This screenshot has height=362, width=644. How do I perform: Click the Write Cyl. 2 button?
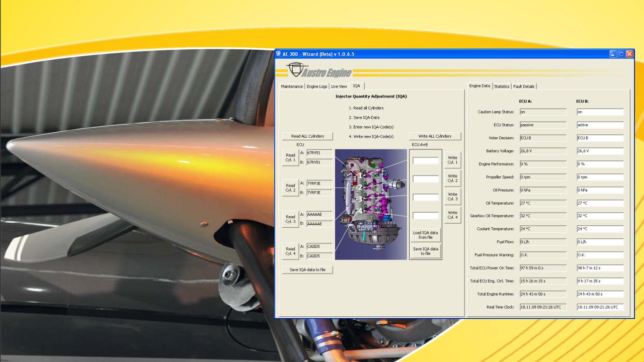[452, 178]
